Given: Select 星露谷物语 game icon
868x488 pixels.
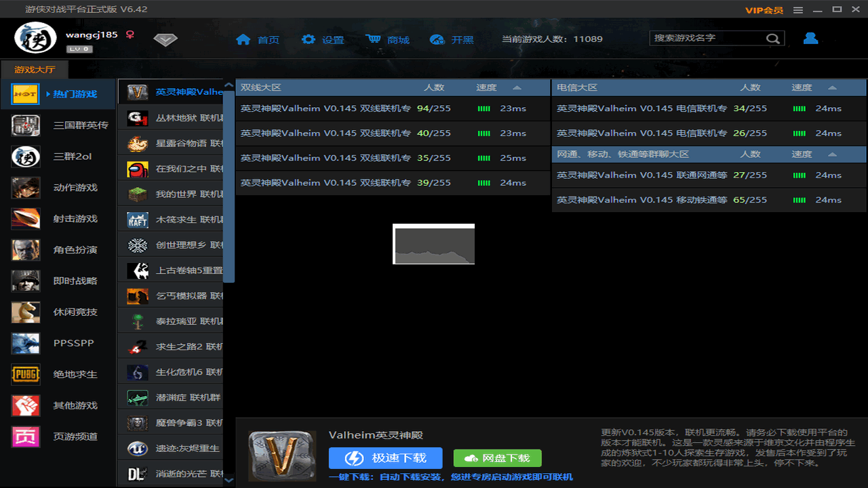Looking at the screenshot, I should tap(138, 144).
